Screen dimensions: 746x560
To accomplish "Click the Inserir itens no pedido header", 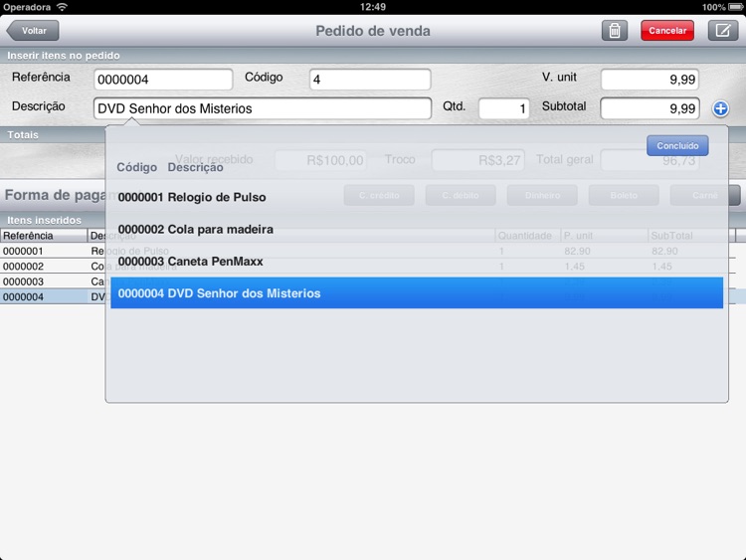I will coord(64,56).
